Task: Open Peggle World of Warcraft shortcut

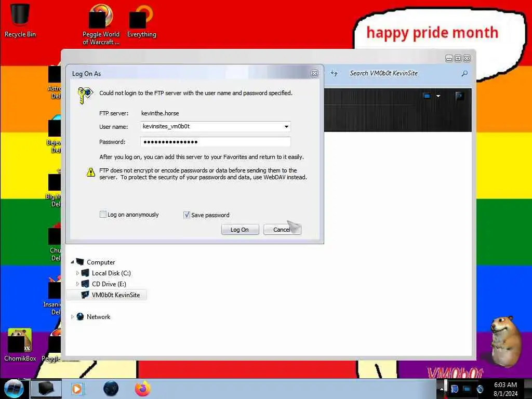Action: pyautogui.click(x=101, y=24)
